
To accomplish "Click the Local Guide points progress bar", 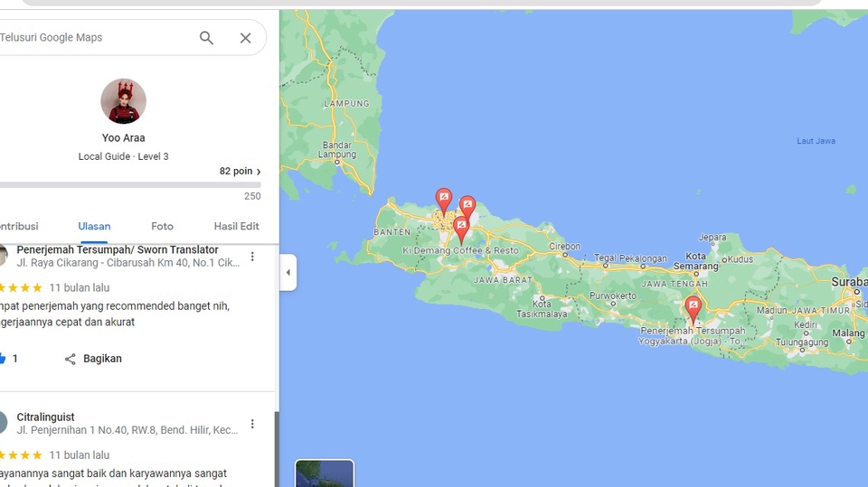I will [130, 185].
